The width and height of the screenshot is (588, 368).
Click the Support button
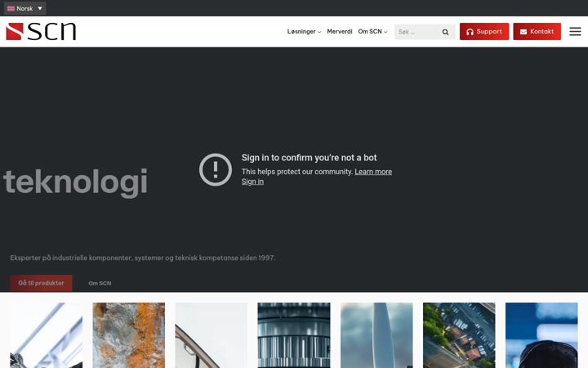coord(484,32)
